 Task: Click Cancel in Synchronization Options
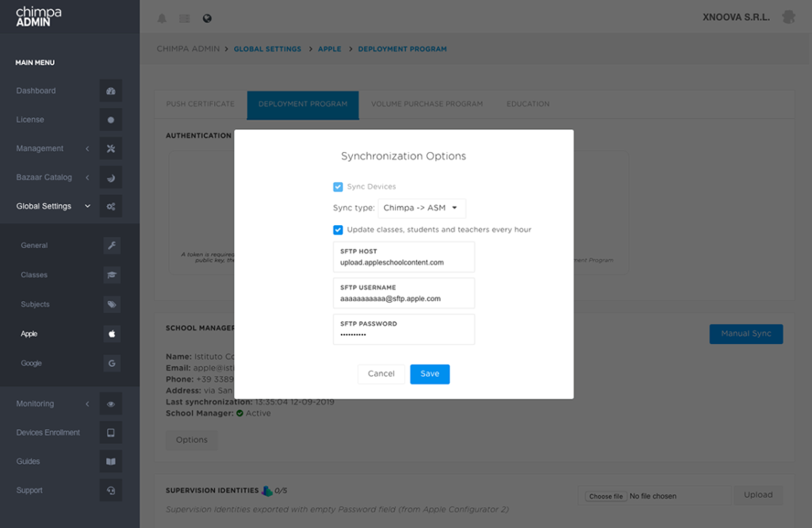click(381, 374)
